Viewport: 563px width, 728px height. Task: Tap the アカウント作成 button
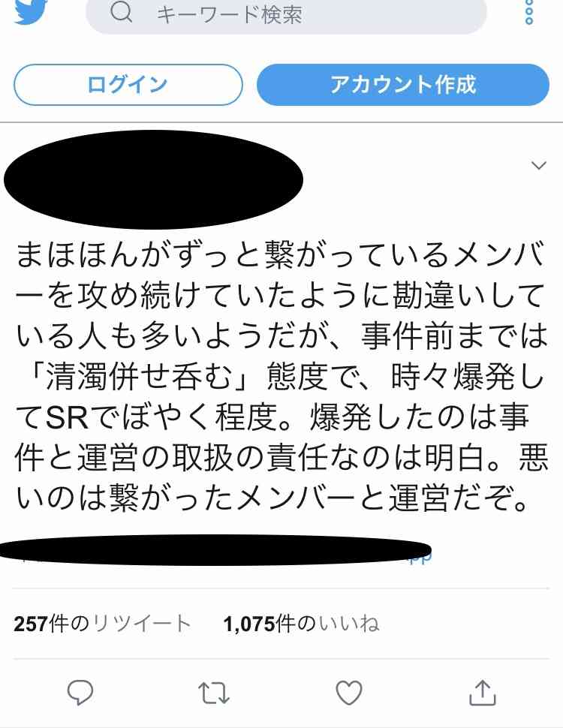click(x=403, y=85)
